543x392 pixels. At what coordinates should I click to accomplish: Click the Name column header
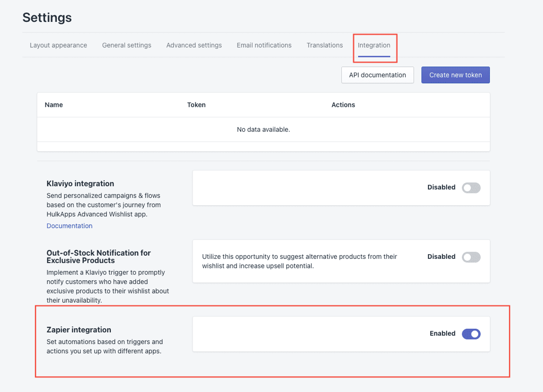54,105
